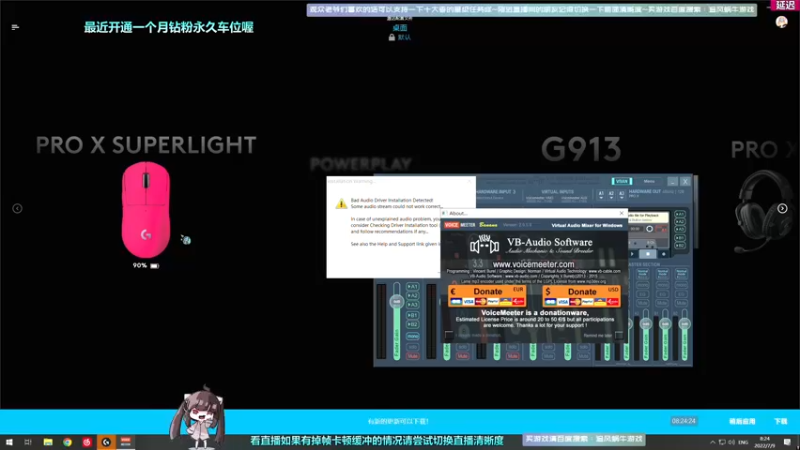The image size is (800, 450).
Task: Toggle solo on first input strip
Action: click(412, 347)
